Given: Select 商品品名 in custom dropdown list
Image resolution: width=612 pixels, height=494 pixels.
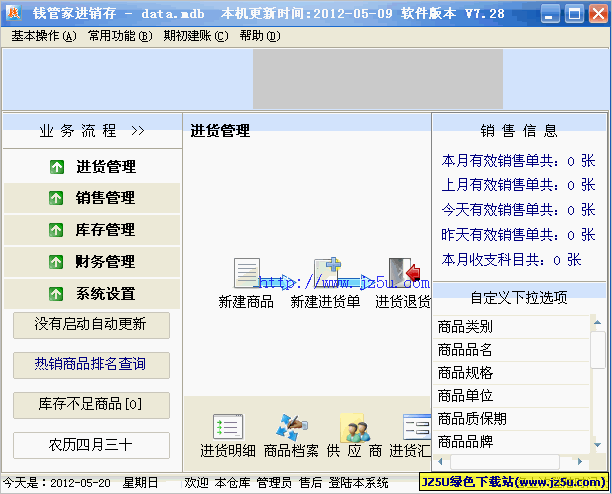Looking at the screenshot, I should pos(511,350).
